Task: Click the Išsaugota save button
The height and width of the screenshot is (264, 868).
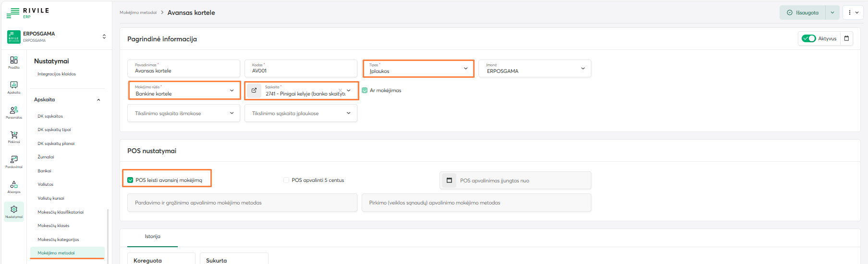Action: [x=803, y=12]
